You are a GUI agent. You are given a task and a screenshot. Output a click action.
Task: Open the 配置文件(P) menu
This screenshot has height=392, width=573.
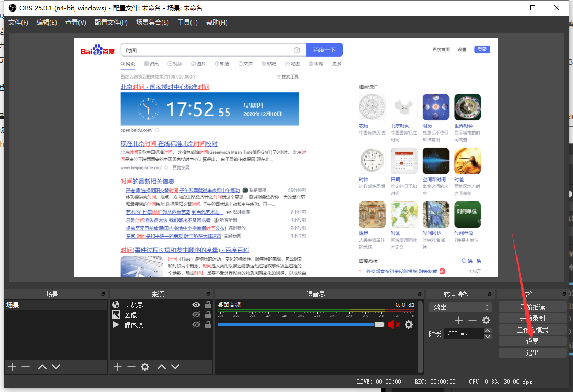[x=111, y=23]
